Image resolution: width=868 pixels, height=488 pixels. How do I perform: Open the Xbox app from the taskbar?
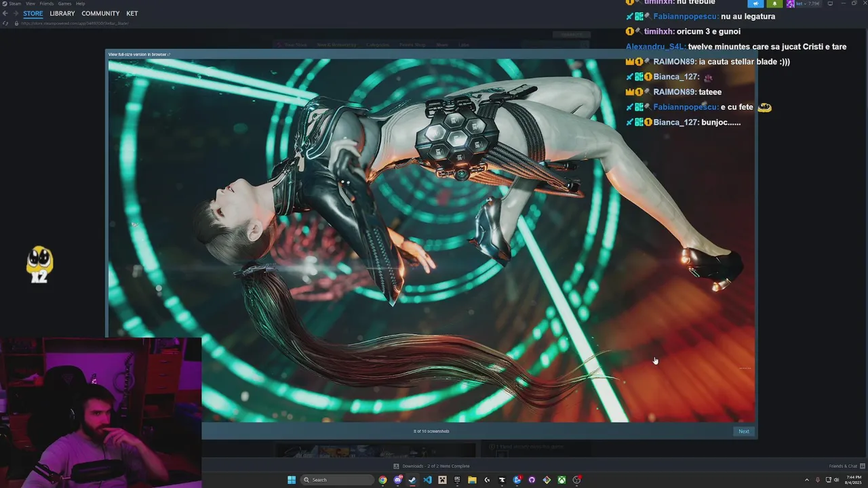561,480
